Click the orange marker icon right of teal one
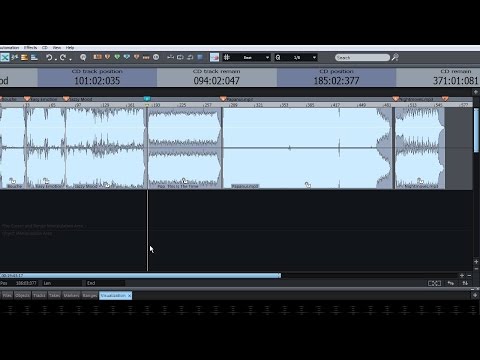This screenshot has height=360, width=480. point(136,57)
